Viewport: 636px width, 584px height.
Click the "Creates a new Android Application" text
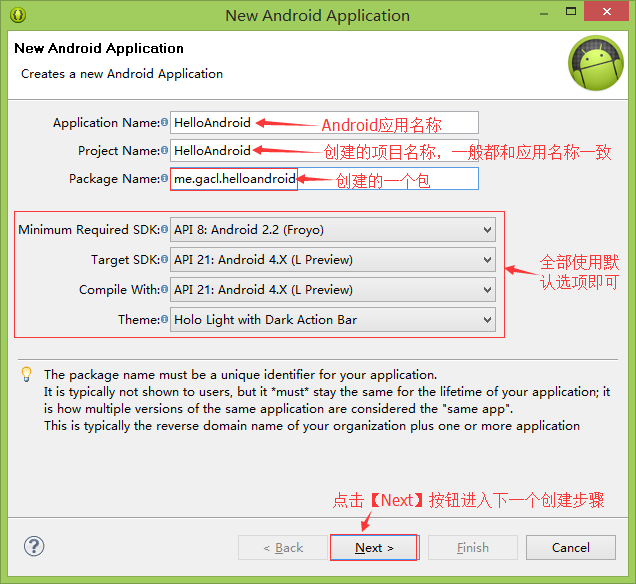(122, 74)
